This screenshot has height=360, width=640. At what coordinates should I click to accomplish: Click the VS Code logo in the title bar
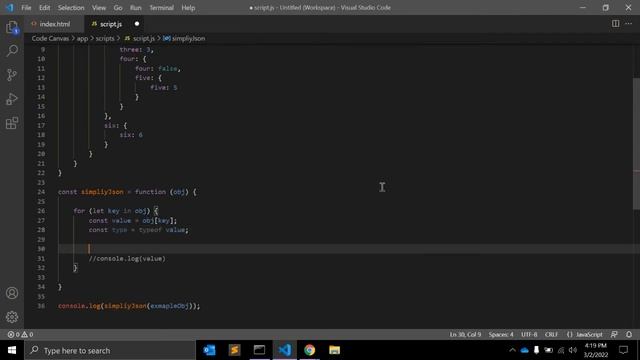[x=10, y=7]
